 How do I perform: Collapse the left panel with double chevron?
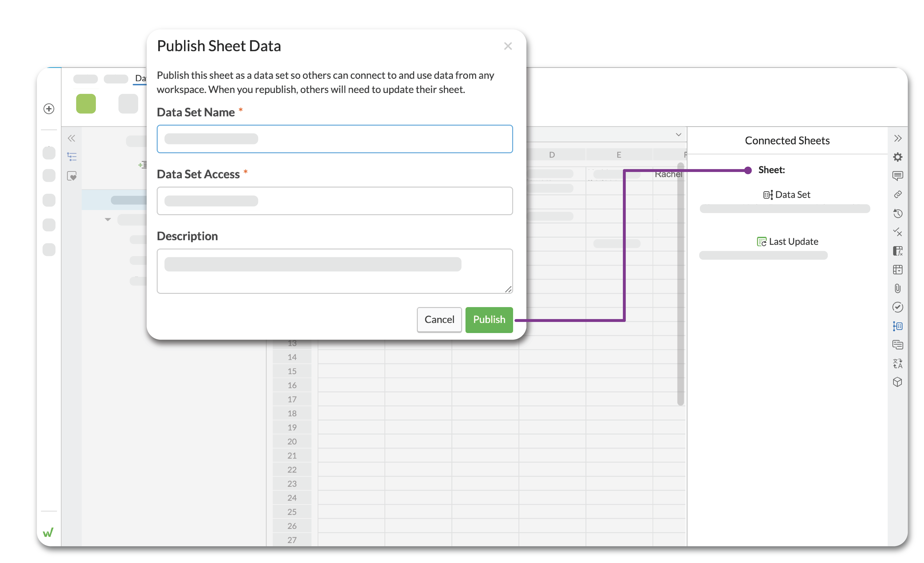tap(71, 138)
